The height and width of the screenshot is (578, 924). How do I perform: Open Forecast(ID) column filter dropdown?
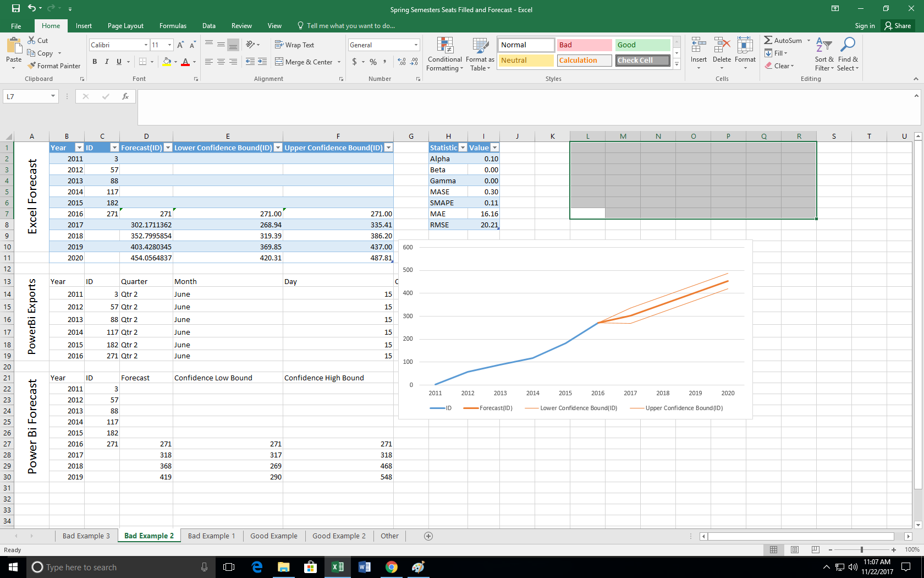coord(168,148)
